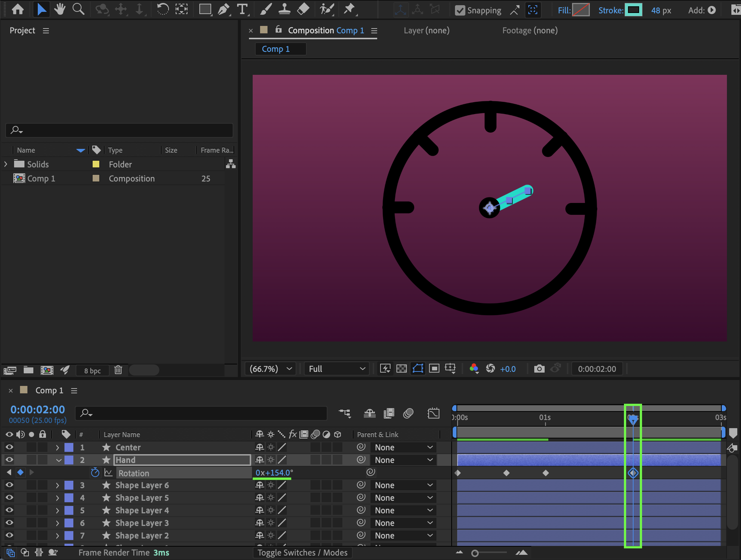Click the viewer timecode 0:00:02:00

coord(597,369)
